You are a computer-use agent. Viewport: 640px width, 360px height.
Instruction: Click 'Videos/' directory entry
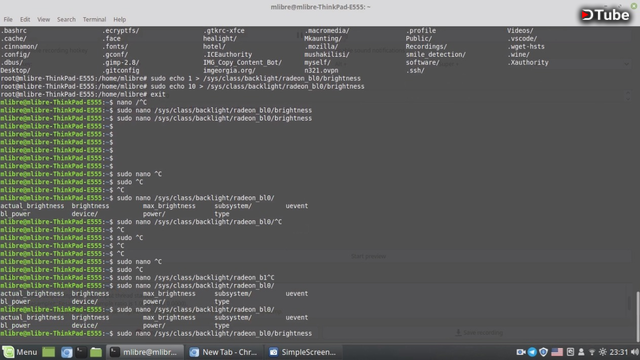[x=520, y=31]
